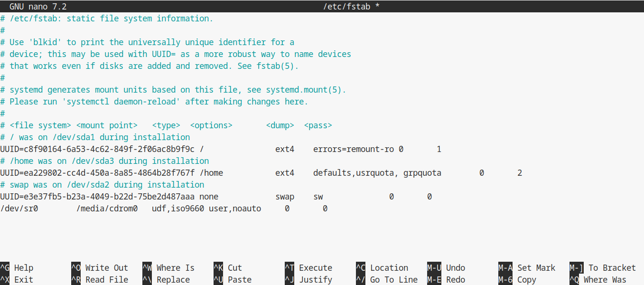
Task: Click the ^J Justify shortcut
Action: coord(308,280)
